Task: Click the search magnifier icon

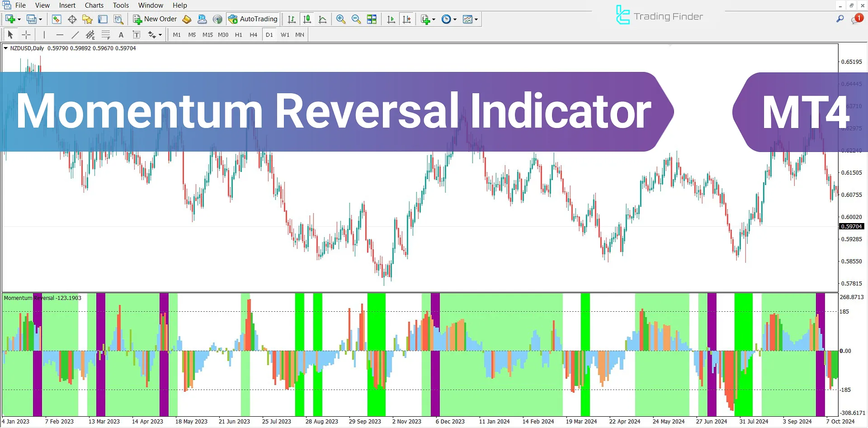Action: [840, 19]
